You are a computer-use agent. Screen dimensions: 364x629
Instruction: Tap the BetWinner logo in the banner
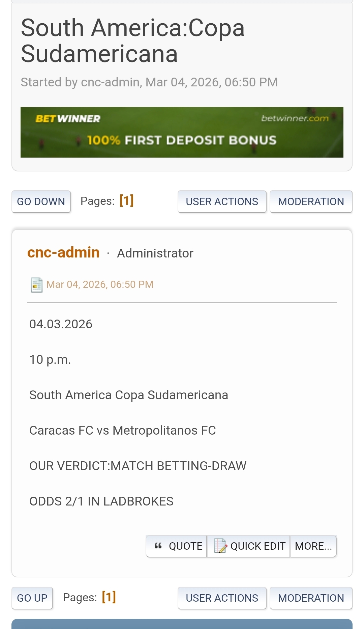pos(68,119)
